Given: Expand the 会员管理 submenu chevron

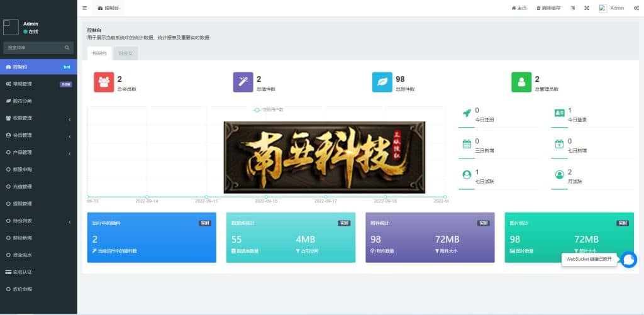Looking at the screenshot, I should pos(69,136).
